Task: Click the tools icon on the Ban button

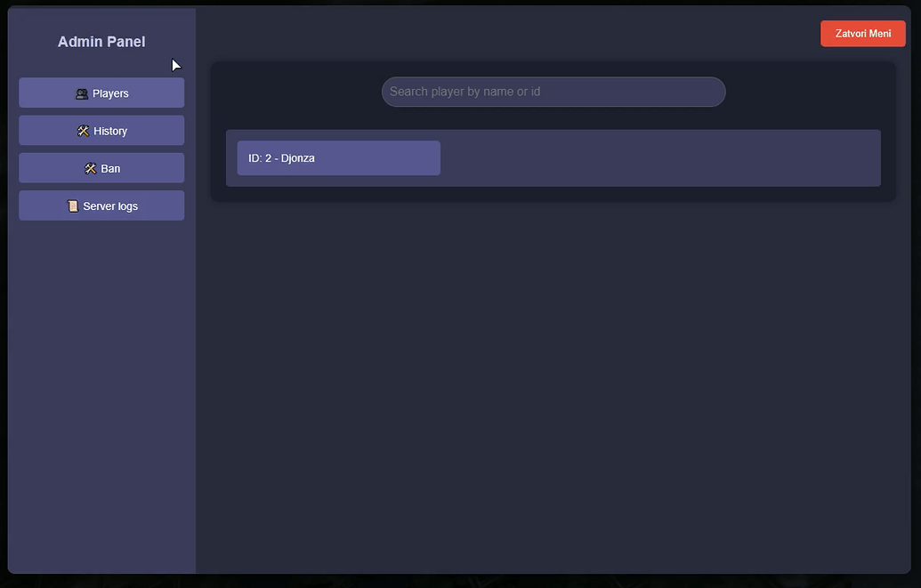Action: click(x=90, y=168)
